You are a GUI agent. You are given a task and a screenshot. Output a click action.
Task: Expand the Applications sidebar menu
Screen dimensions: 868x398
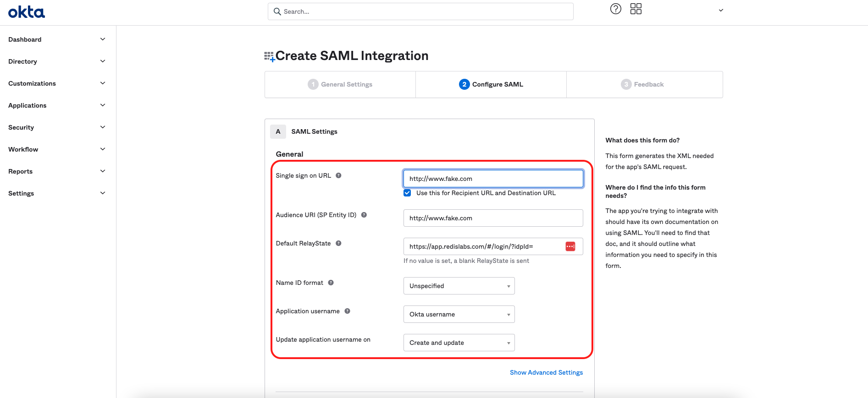coord(57,105)
